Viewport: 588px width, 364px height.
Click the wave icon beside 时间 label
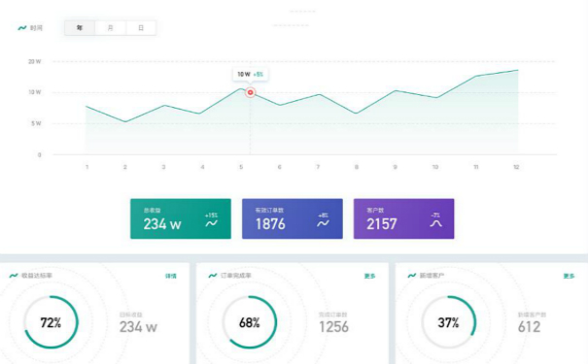[22, 28]
